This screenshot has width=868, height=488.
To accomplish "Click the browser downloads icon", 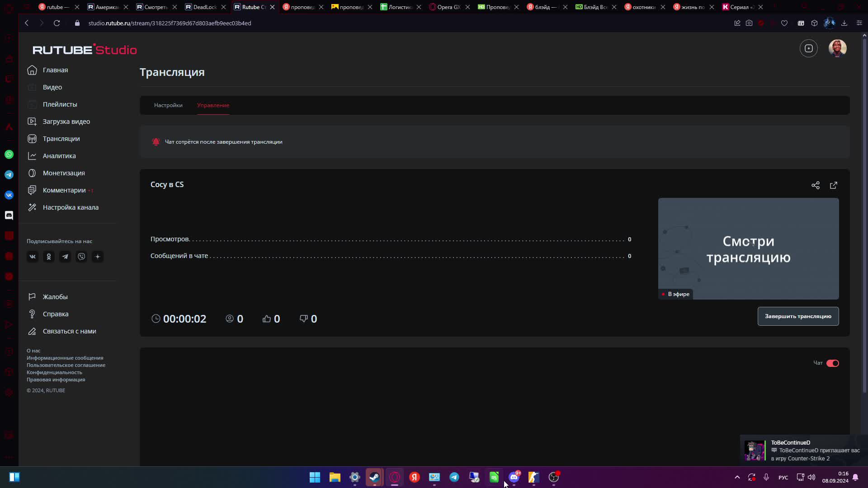I will coord(844,23).
